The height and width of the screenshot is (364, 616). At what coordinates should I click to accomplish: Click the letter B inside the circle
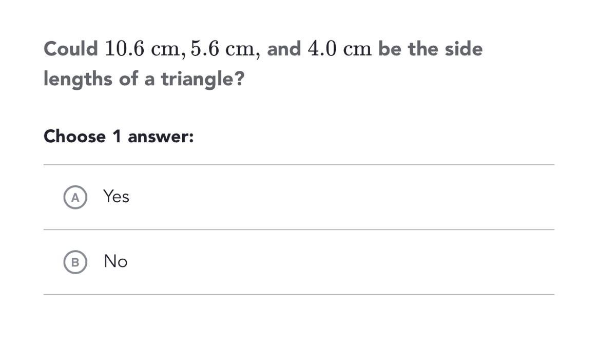click(75, 262)
